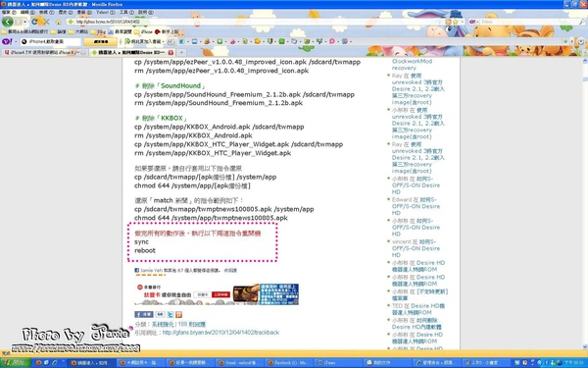Click the purple Yahoo! logo on the toolbar

[7, 41]
